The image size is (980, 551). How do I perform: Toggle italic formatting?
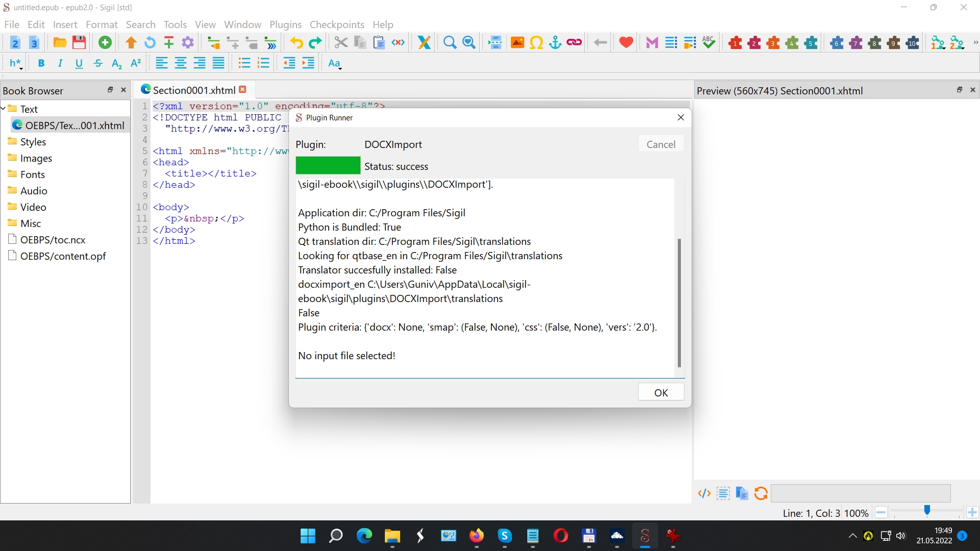point(60,63)
